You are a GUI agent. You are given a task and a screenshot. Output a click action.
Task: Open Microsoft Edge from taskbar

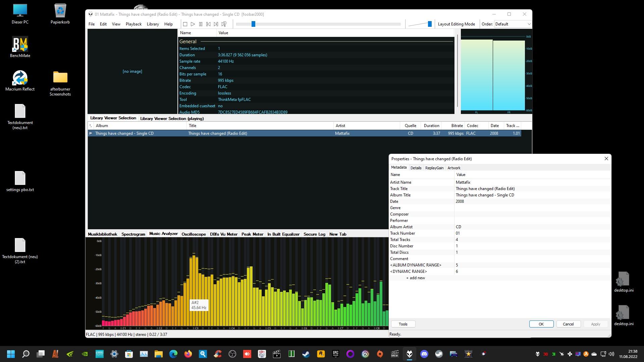tap(173, 354)
